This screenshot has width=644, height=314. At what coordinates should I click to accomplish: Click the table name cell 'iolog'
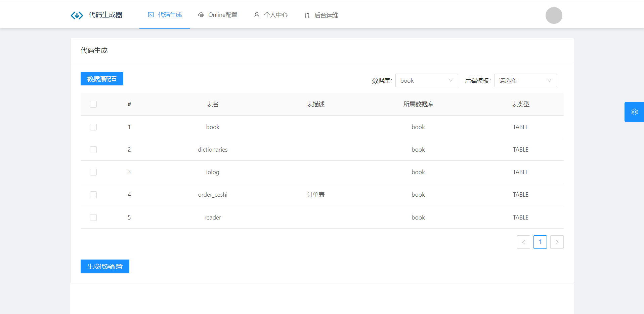pyautogui.click(x=213, y=172)
